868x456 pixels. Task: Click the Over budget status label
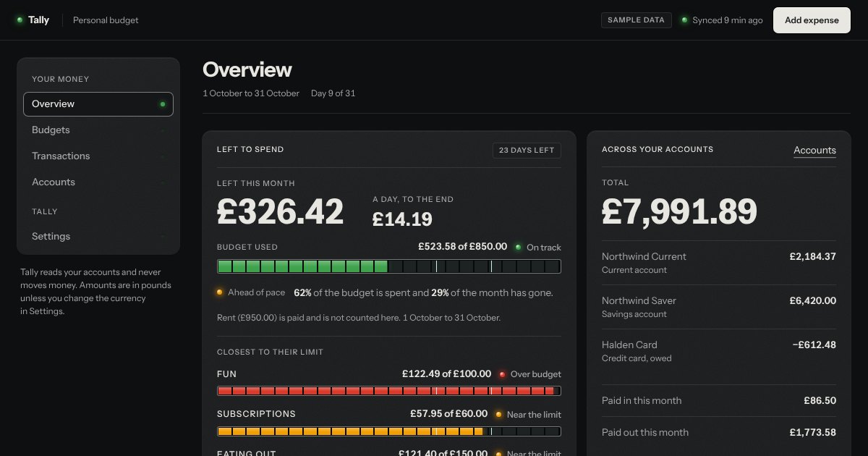(535, 374)
